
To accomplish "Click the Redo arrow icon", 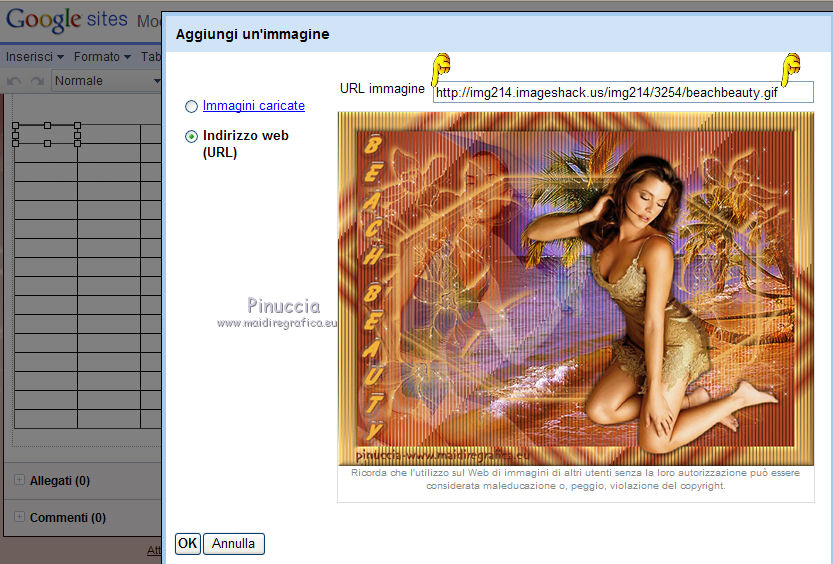I will click(37, 81).
